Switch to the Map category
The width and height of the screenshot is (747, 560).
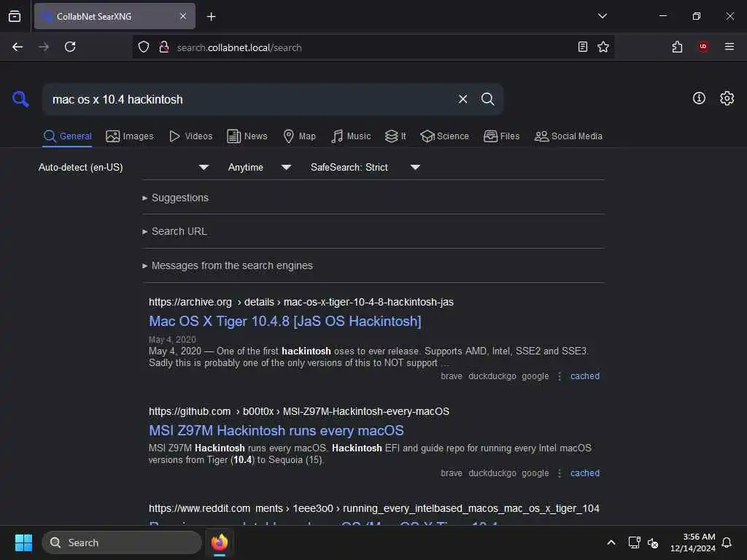coord(299,136)
